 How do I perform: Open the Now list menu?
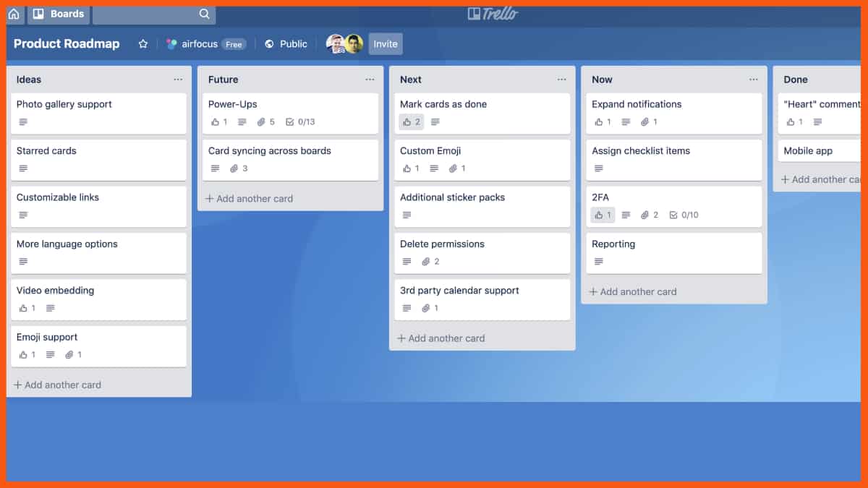tap(753, 80)
